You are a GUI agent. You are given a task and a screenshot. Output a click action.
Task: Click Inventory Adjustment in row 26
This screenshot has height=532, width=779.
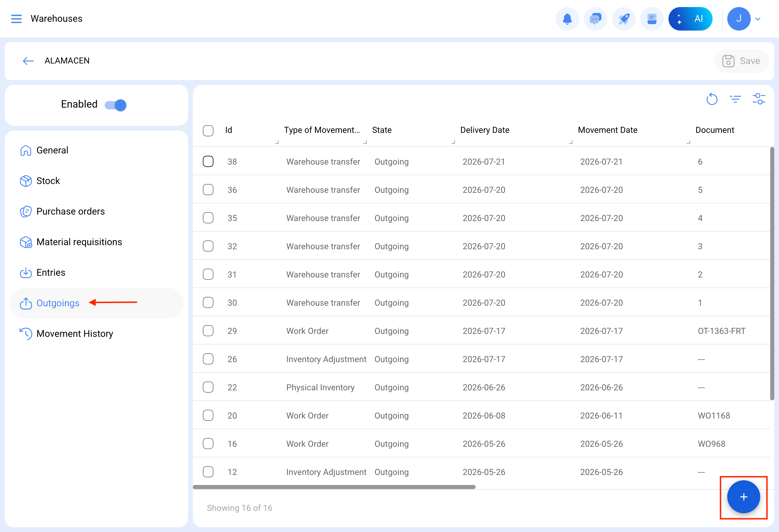coord(326,359)
